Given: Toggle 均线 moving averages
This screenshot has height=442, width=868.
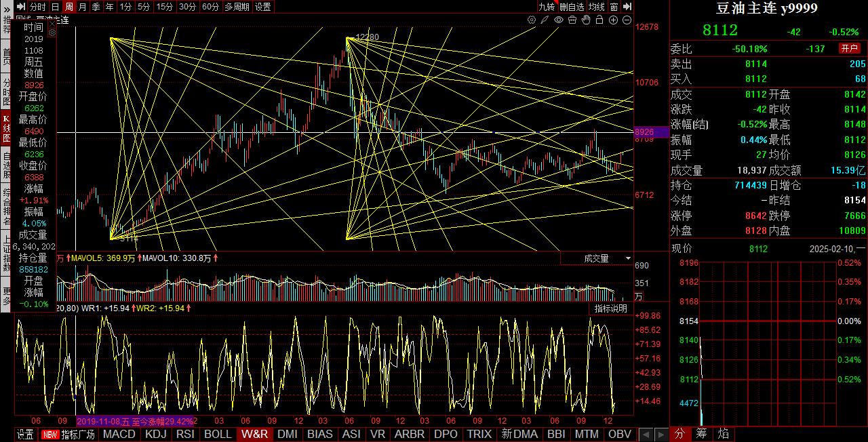Looking at the screenshot, I should pyautogui.click(x=597, y=7).
